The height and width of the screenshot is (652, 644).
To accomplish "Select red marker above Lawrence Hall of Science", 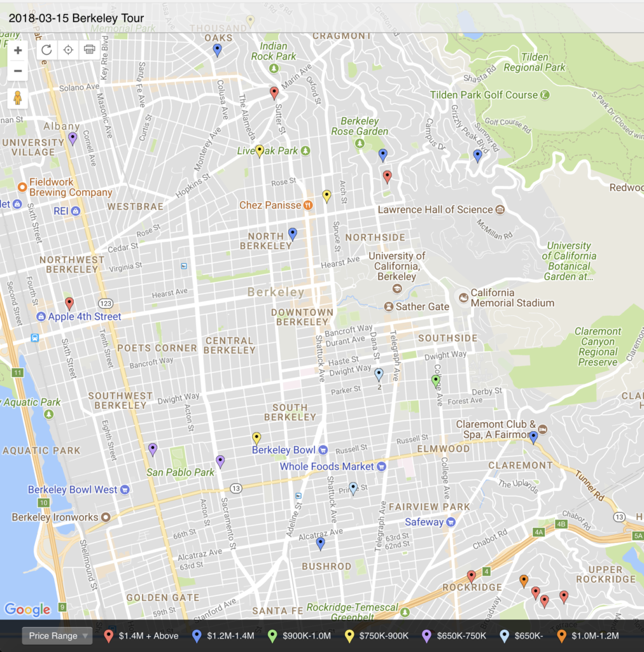I will (388, 177).
